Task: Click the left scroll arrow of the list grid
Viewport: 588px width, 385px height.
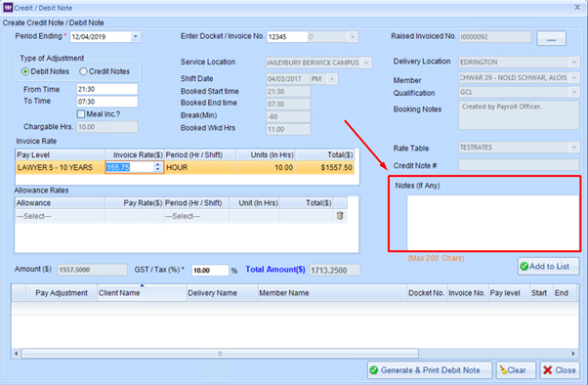Action: coord(17,353)
